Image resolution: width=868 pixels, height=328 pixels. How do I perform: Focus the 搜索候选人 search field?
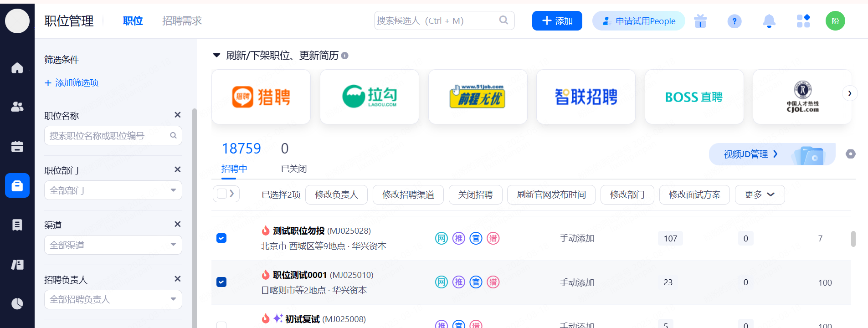[x=437, y=21]
